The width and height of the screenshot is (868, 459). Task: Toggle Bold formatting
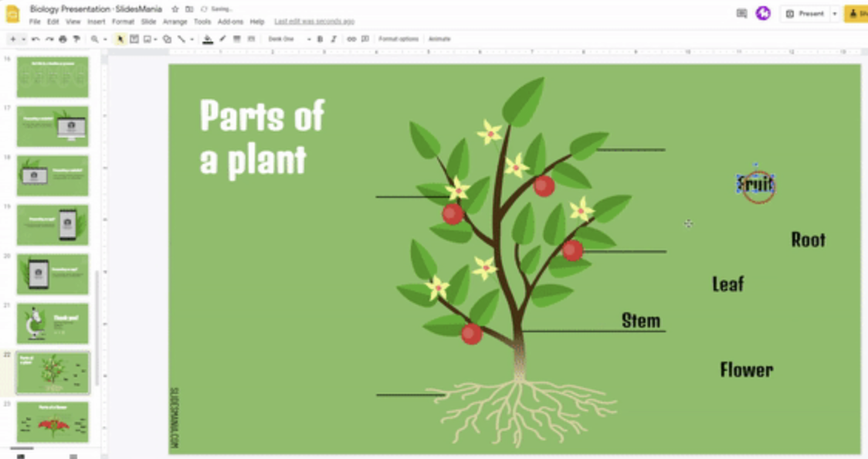(x=320, y=39)
